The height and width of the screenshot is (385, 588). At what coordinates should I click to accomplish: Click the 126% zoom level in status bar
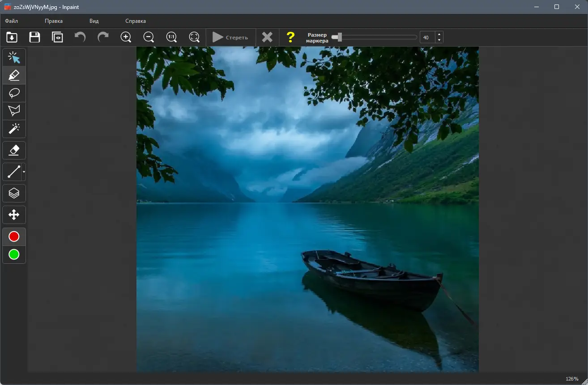572,379
